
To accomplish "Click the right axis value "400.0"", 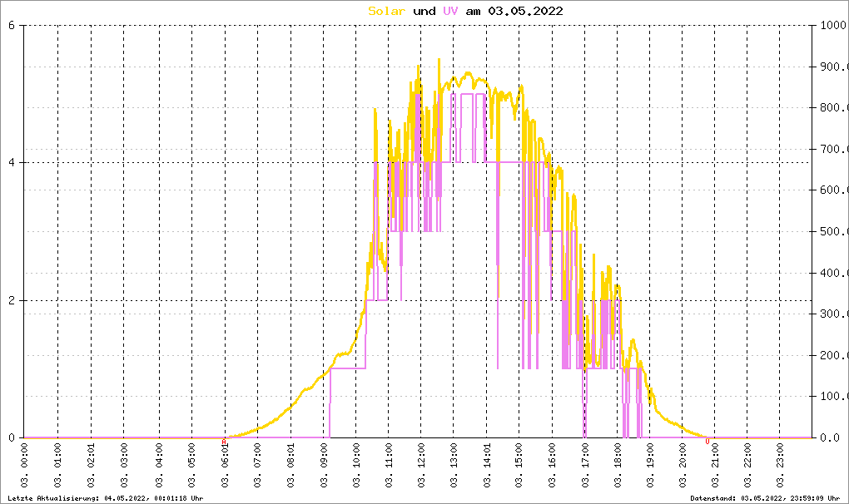I will [x=834, y=273].
